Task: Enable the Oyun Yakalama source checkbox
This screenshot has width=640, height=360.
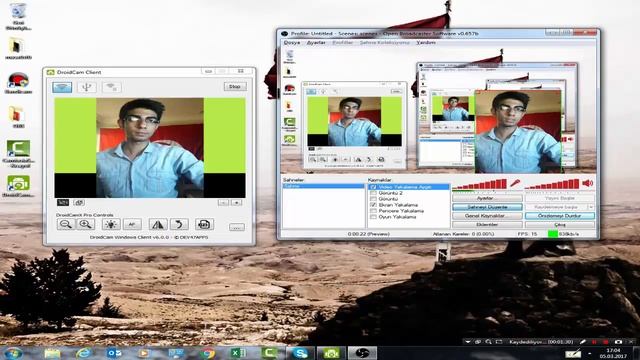Action: [x=373, y=217]
